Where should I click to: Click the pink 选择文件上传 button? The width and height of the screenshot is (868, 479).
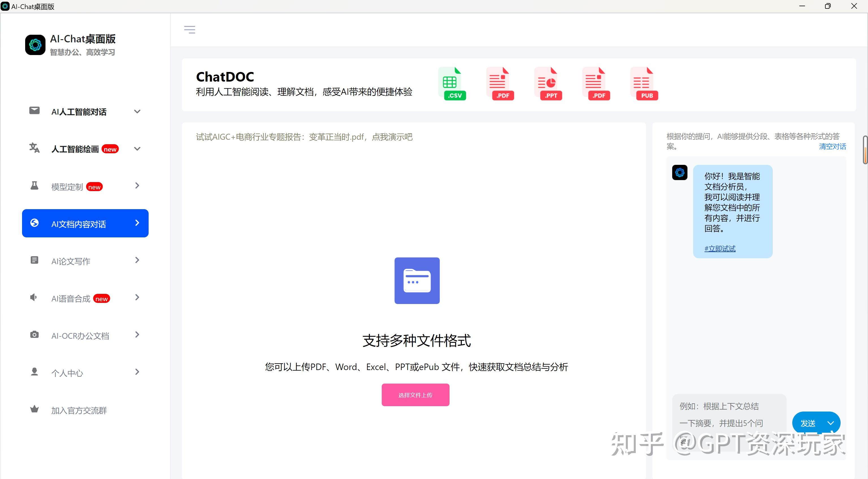point(415,395)
